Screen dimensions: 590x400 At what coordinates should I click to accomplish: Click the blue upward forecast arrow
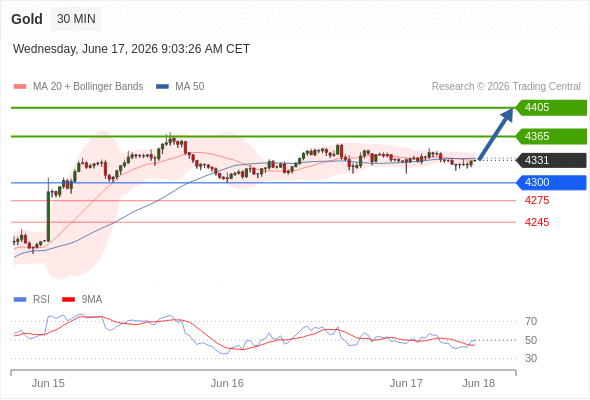coord(496,134)
